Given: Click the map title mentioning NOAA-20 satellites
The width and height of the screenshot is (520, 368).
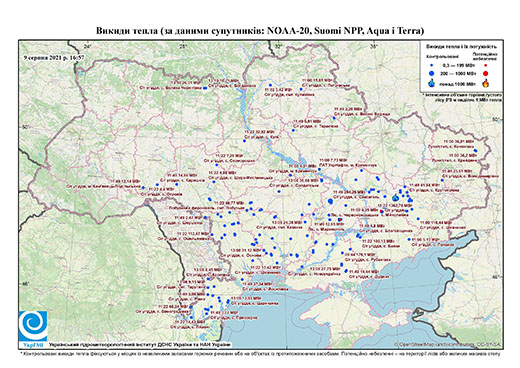Looking at the screenshot, I should click(260, 31).
